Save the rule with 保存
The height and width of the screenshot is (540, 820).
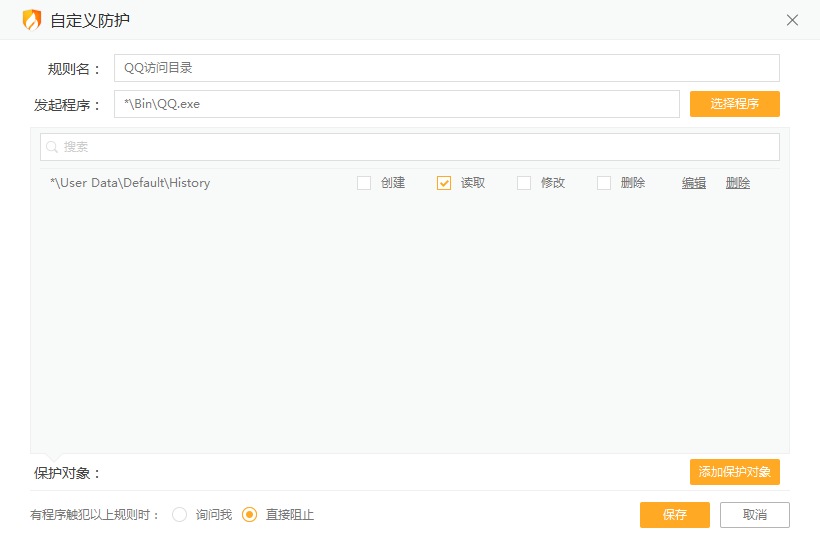point(675,515)
